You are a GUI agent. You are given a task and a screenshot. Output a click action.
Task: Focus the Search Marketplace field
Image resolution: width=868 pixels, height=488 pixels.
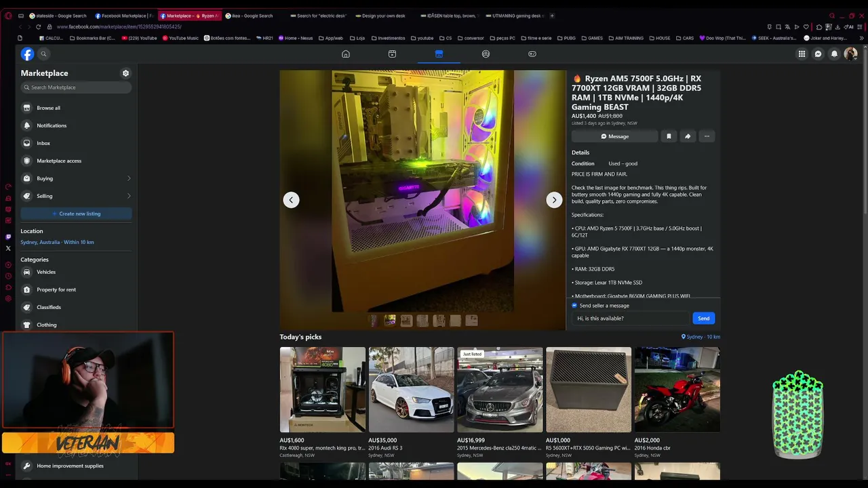(x=76, y=87)
